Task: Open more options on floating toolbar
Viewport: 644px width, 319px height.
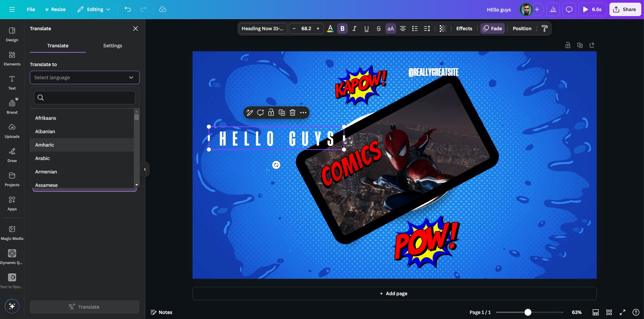Action: pyautogui.click(x=303, y=113)
